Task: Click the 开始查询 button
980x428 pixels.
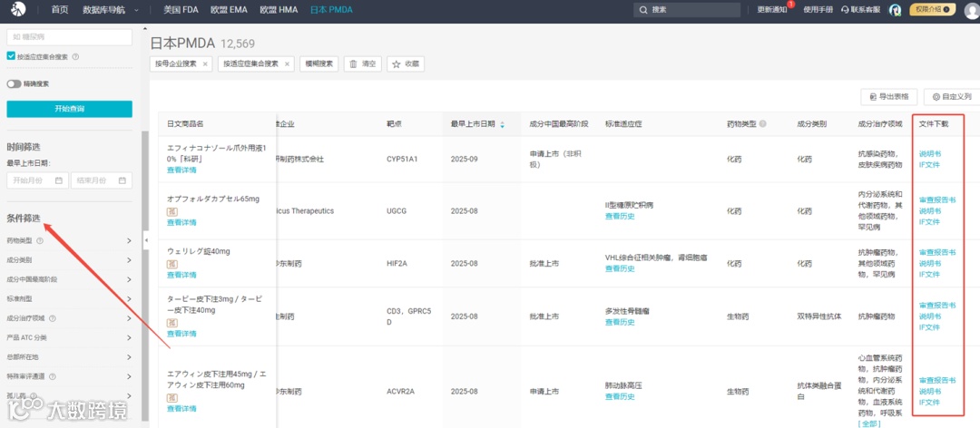Action: click(x=69, y=109)
